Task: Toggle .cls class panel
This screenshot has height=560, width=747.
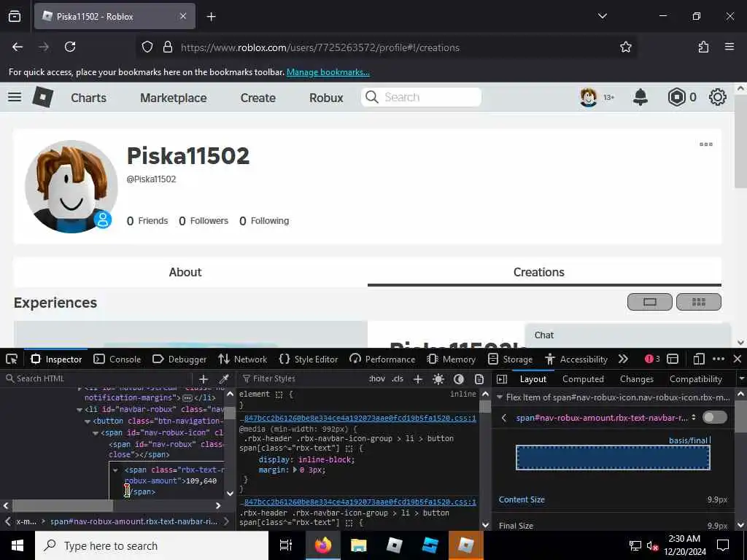Action: (398, 379)
